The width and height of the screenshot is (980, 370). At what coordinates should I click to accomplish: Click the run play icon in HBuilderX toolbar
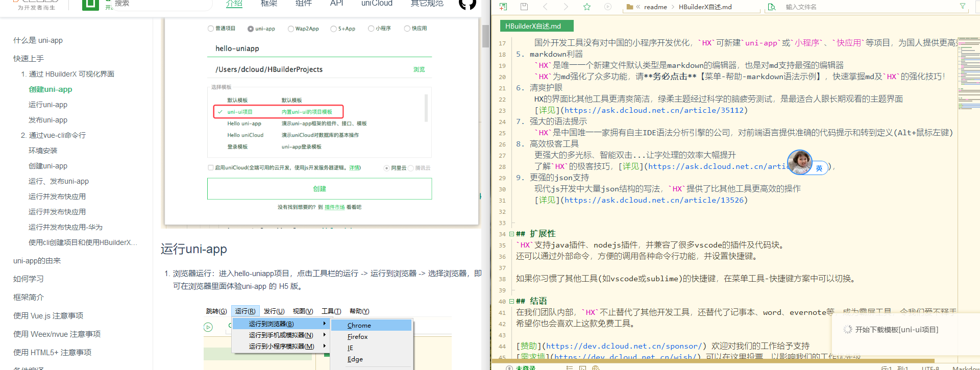[607, 7]
